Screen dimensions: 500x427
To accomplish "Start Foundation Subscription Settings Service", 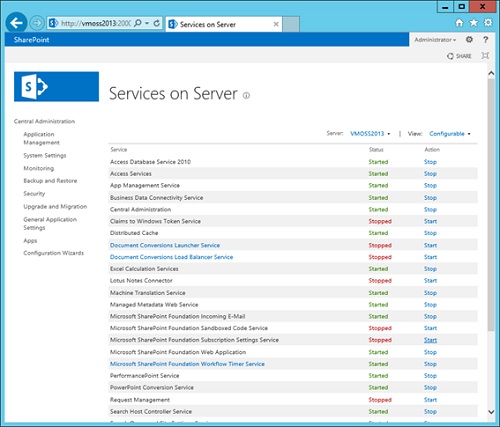I will click(x=430, y=340).
